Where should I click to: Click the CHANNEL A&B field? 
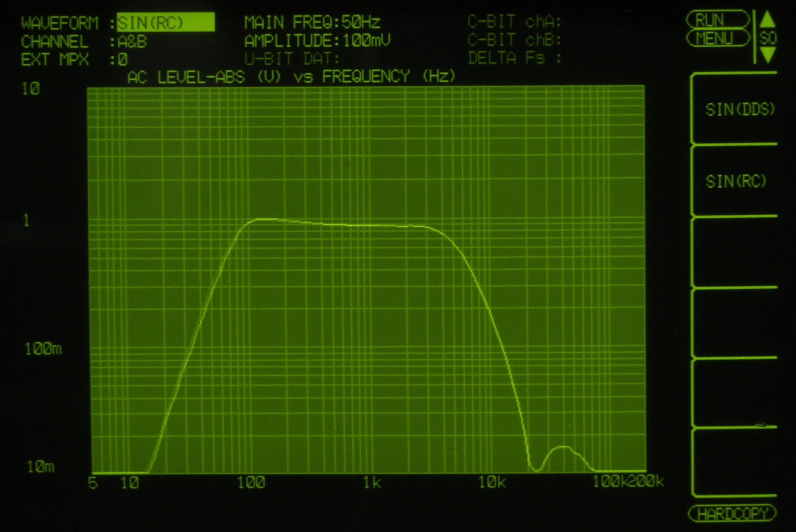[133, 42]
